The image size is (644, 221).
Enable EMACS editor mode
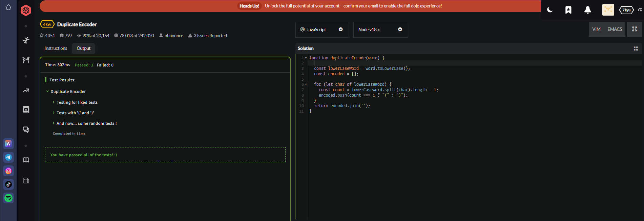(615, 29)
